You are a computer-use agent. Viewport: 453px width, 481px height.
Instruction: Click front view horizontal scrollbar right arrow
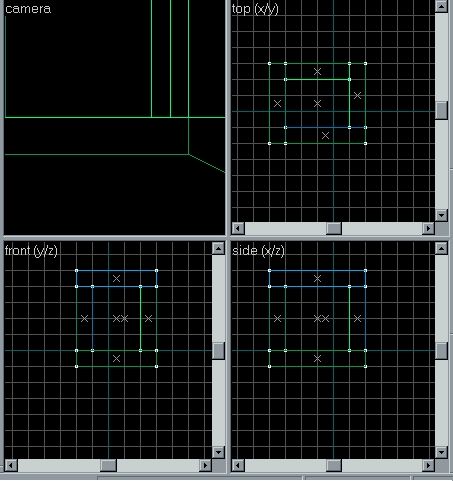[x=205, y=465]
